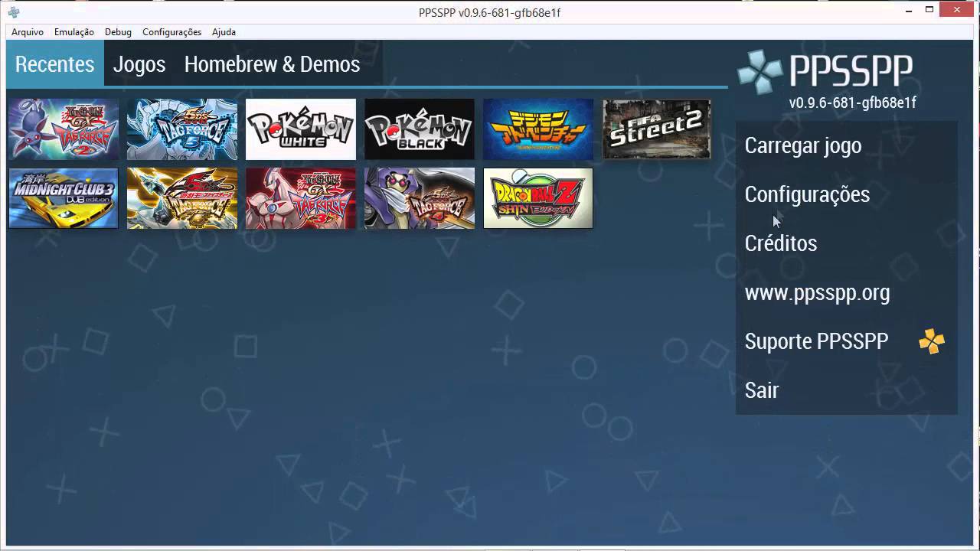Open the Arquivo menu
The height and width of the screenshot is (551, 980).
(x=28, y=32)
